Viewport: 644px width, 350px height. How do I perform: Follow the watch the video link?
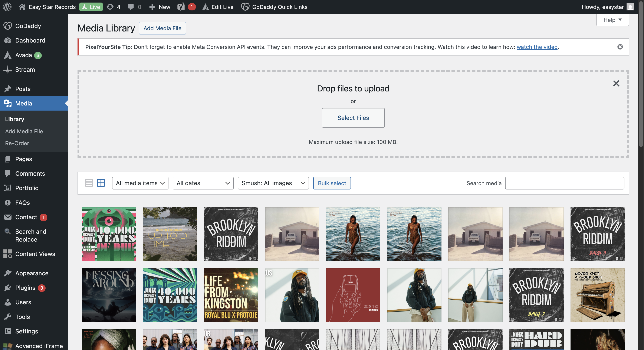click(537, 47)
